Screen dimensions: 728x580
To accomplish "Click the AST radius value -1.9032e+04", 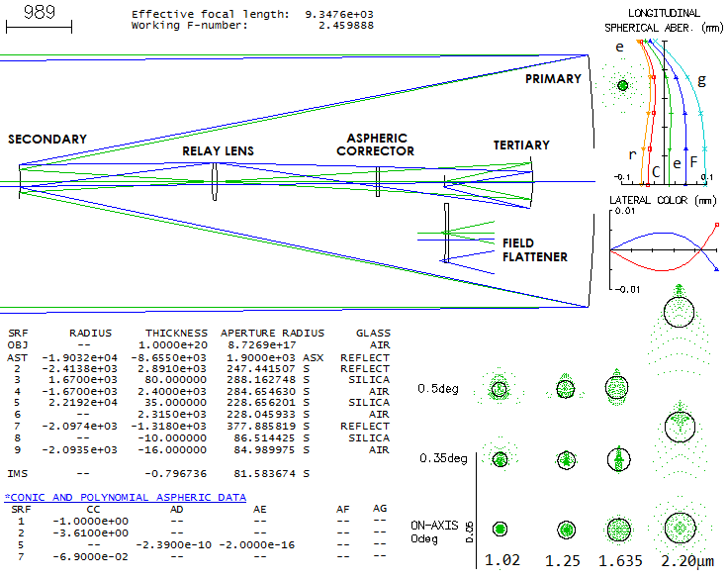I will (79, 358).
